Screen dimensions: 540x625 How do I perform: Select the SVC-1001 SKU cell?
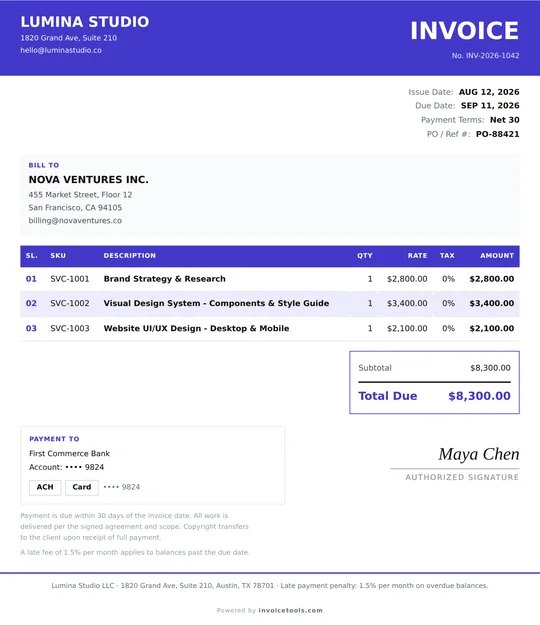point(70,279)
